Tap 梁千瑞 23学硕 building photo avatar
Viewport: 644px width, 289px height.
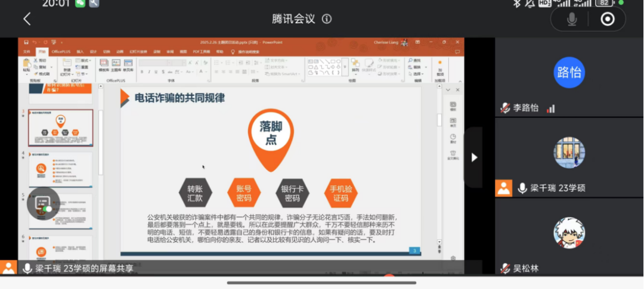coord(569,153)
